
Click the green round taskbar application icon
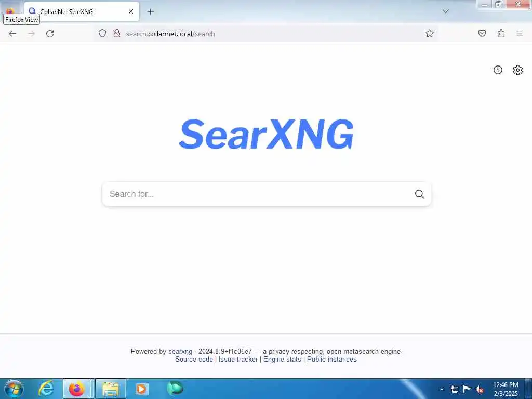tap(175, 388)
